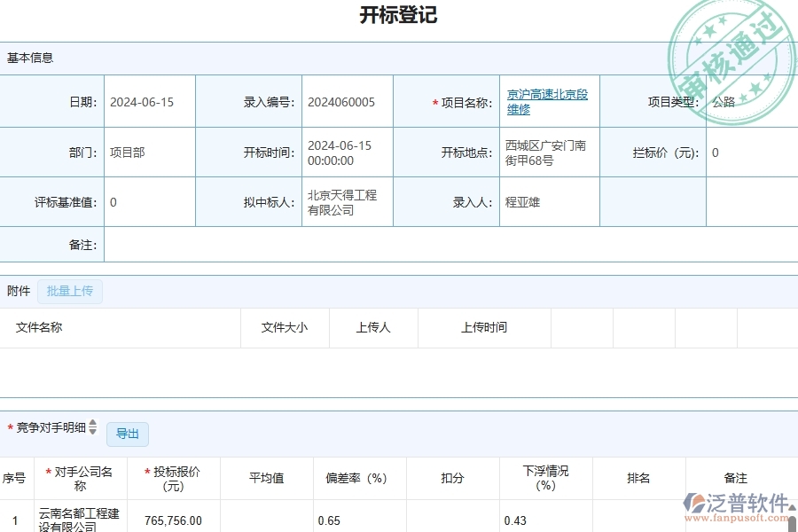Expand the 基本信息 section header

pyautogui.click(x=28, y=58)
